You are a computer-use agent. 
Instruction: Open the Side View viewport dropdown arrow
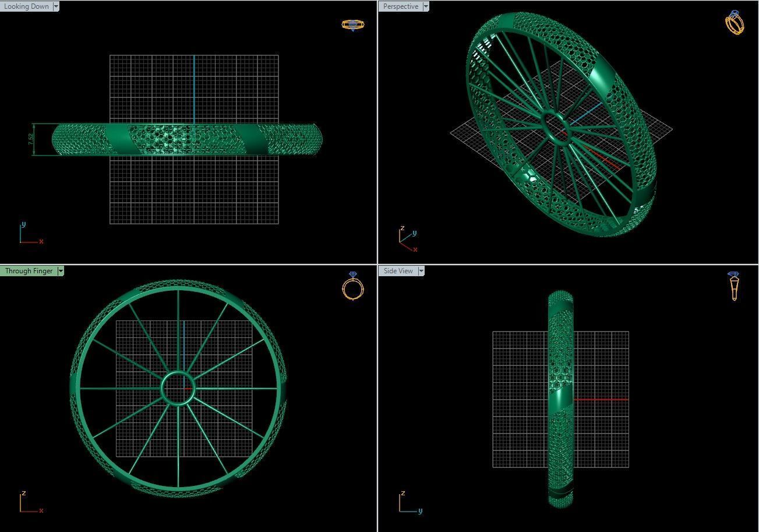[x=422, y=271]
